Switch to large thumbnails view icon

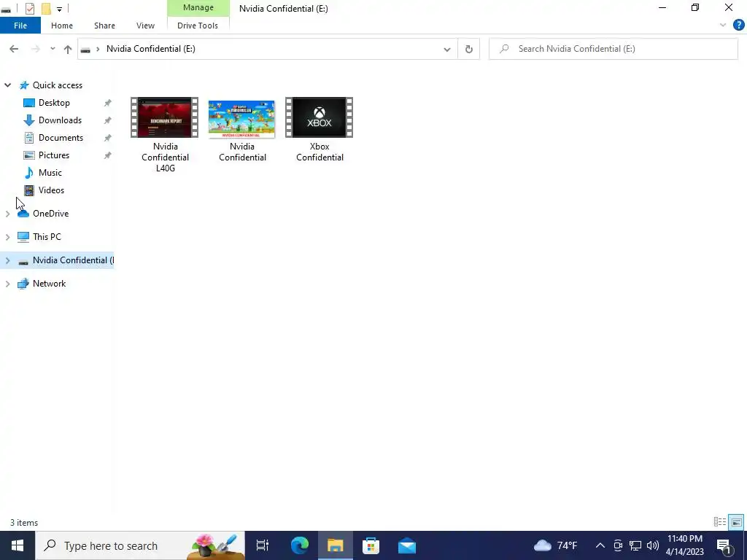pos(737,522)
